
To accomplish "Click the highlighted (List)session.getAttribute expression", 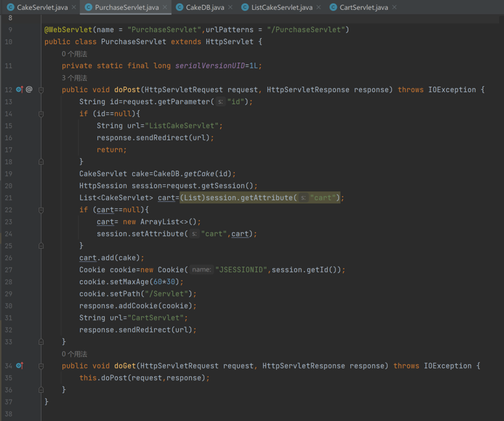I will pos(260,198).
